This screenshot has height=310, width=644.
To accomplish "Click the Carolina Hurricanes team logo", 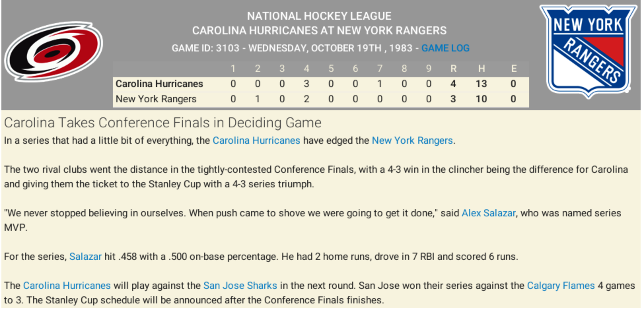I will pyautogui.click(x=54, y=51).
